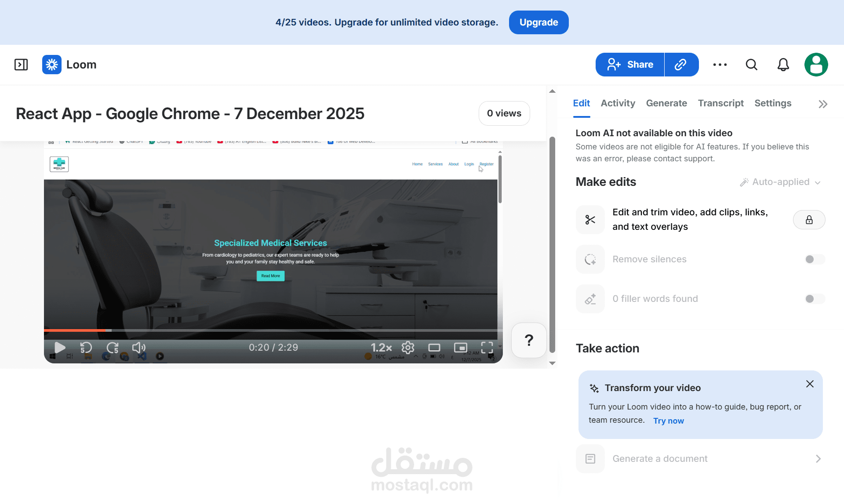This screenshot has width=844, height=504.
Task: Click the Loom AI not available heading
Action: pos(654,133)
